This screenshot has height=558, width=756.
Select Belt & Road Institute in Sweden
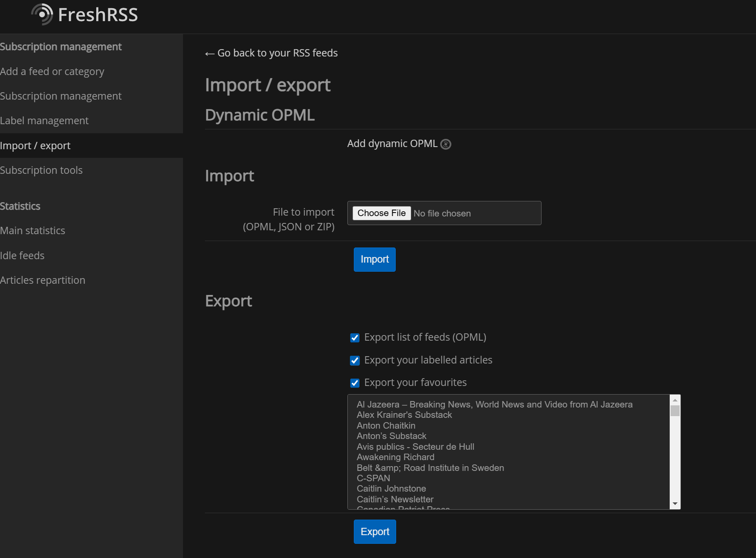click(430, 468)
